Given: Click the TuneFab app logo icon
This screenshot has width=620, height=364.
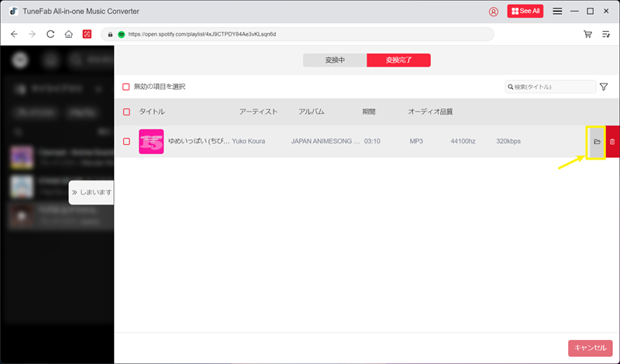Looking at the screenshot, I should pyautogui.click(x=14, y=11).
